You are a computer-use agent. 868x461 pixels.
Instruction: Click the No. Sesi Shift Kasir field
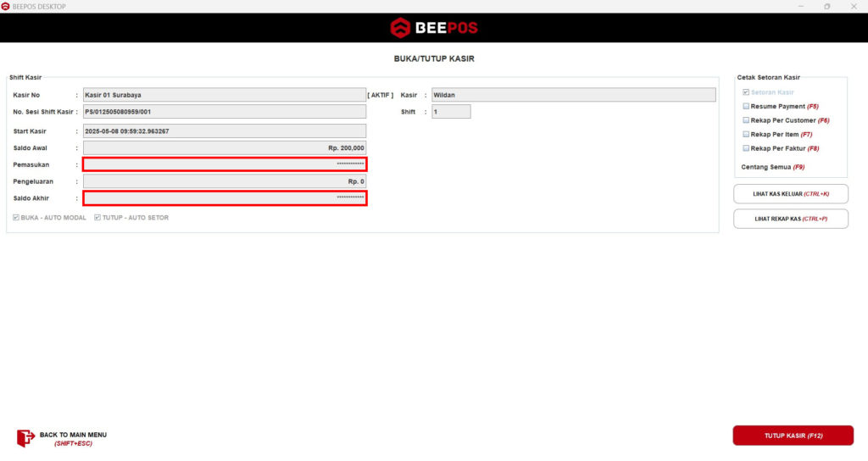tap(224, 112)
